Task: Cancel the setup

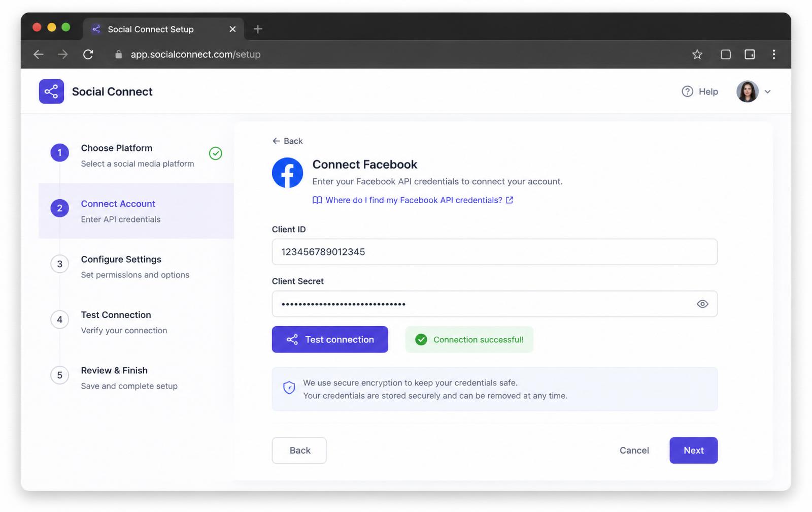Action: coord(634,451)
